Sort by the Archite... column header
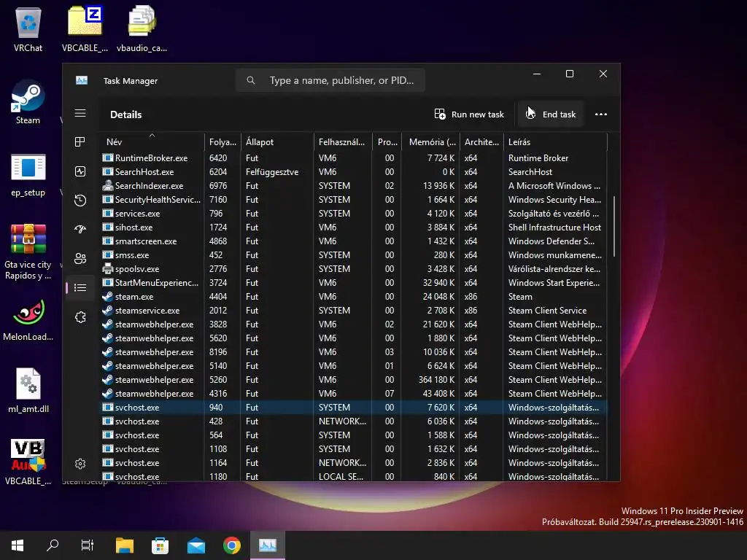The image size is (747, 560). point(481,142)
